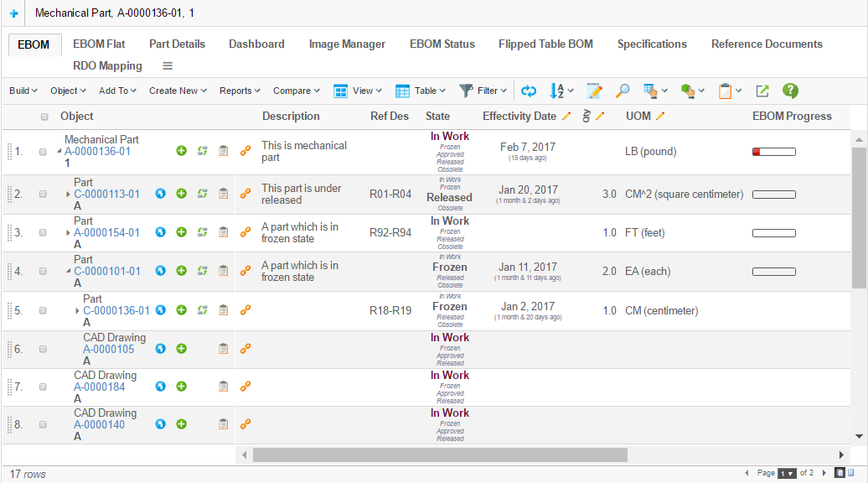Toggle the select-all checkbox in header
Viewport: 868px width, 483px height.
(45, 117)
